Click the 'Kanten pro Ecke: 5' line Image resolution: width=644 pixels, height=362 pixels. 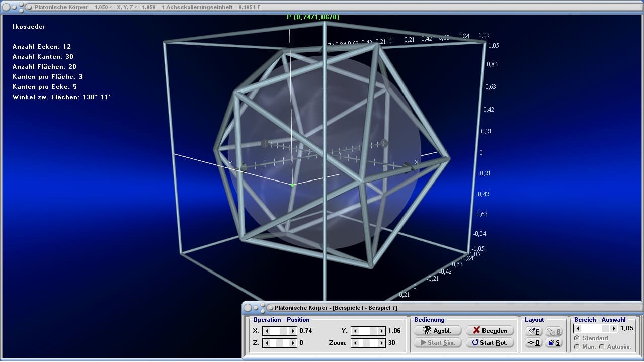(45, 87)
